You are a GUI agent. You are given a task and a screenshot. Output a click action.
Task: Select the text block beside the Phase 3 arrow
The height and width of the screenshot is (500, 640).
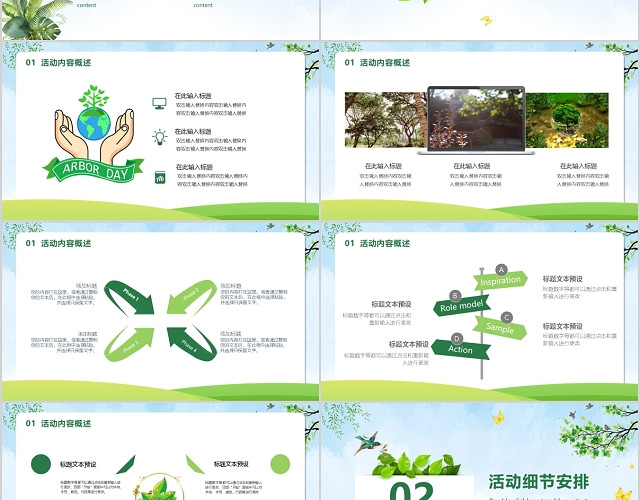[64, 342]
